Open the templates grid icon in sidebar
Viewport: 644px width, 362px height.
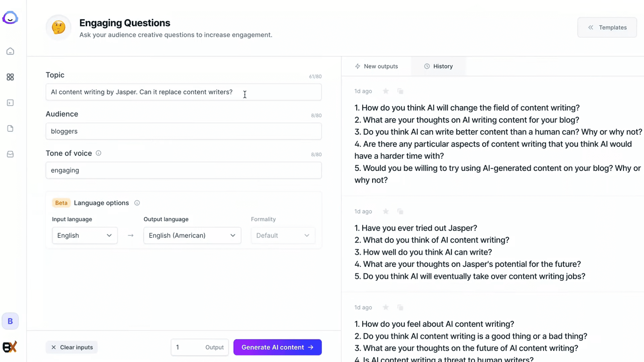pos(10,77)
